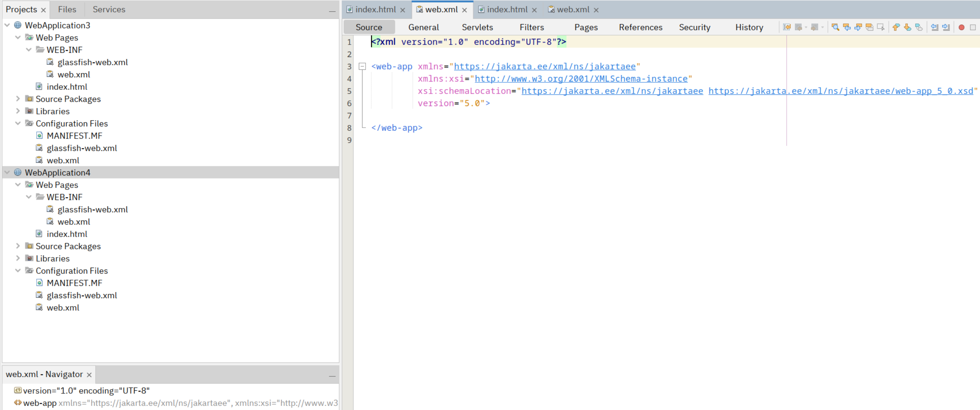Open the Services panel

coord(108,9)
